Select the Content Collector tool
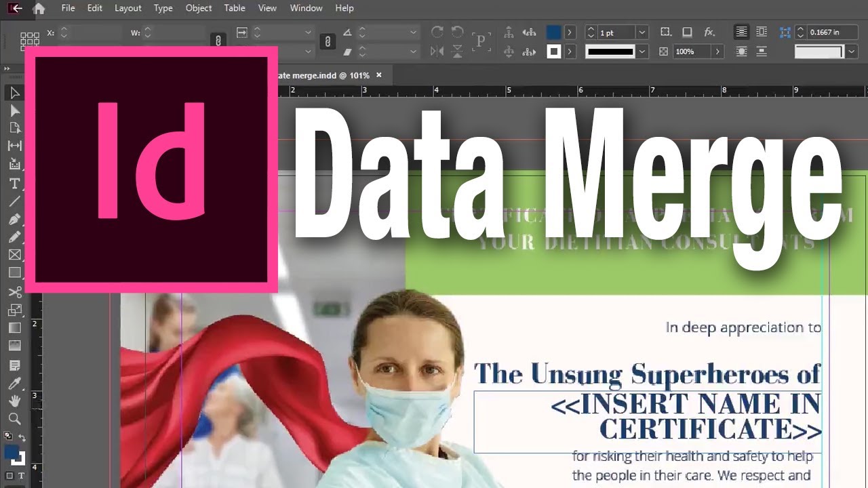The height and width of the screenshot is (488, 868). point(14,163)
